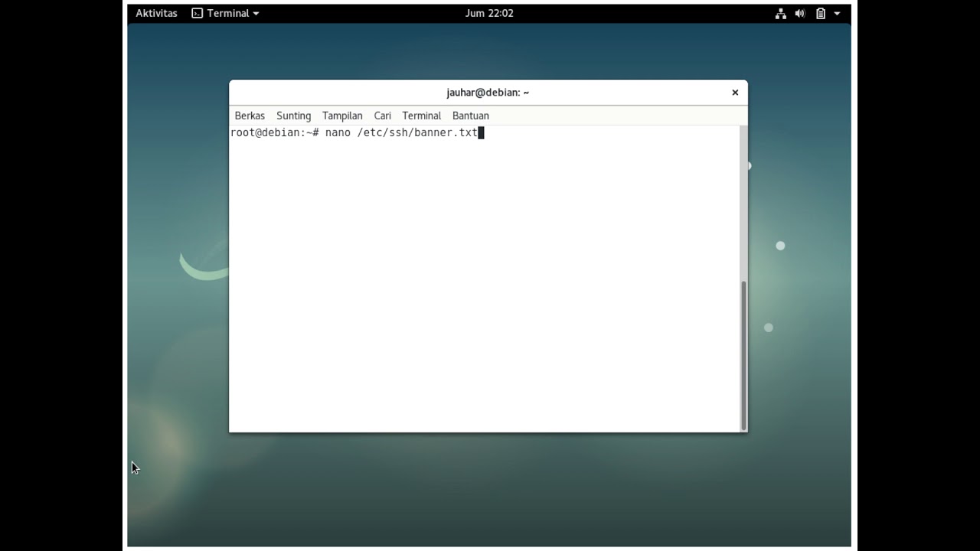
Task: Click the command text nano /etc/ssh/banner.txt
Action: point(401,133)
